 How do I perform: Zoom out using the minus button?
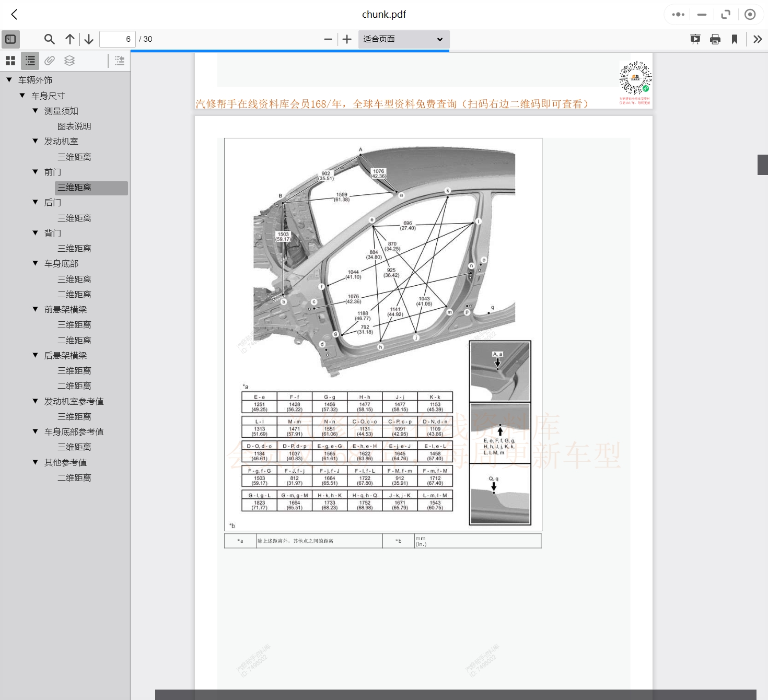coord(328,39)
